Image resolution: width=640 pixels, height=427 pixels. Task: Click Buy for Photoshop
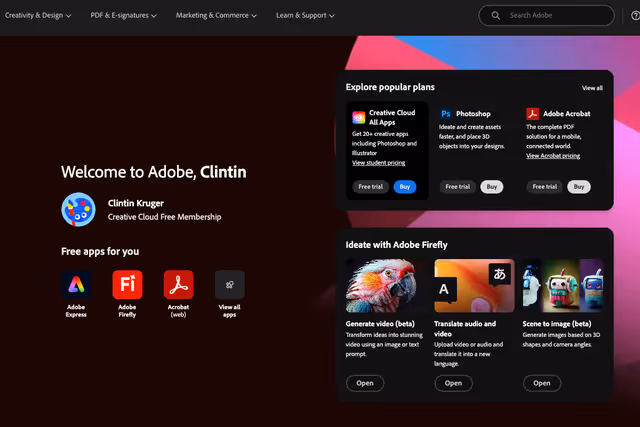pos(492,187)
